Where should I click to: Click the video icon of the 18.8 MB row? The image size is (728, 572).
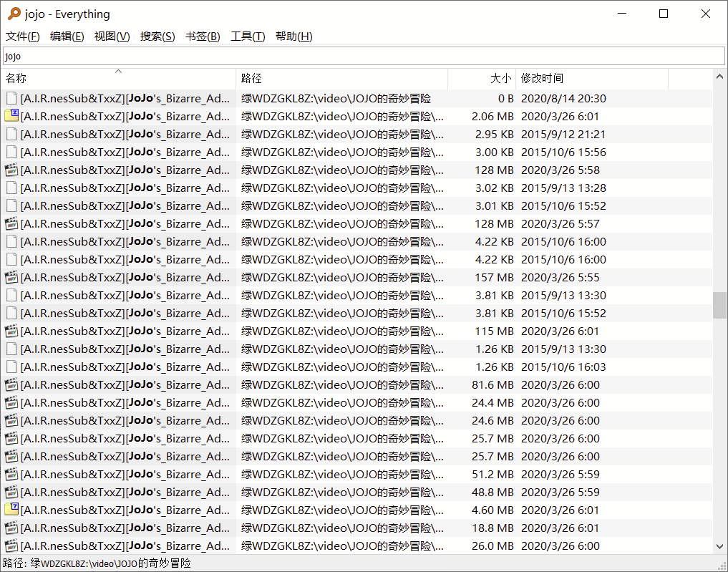click(x=11, y=528)
